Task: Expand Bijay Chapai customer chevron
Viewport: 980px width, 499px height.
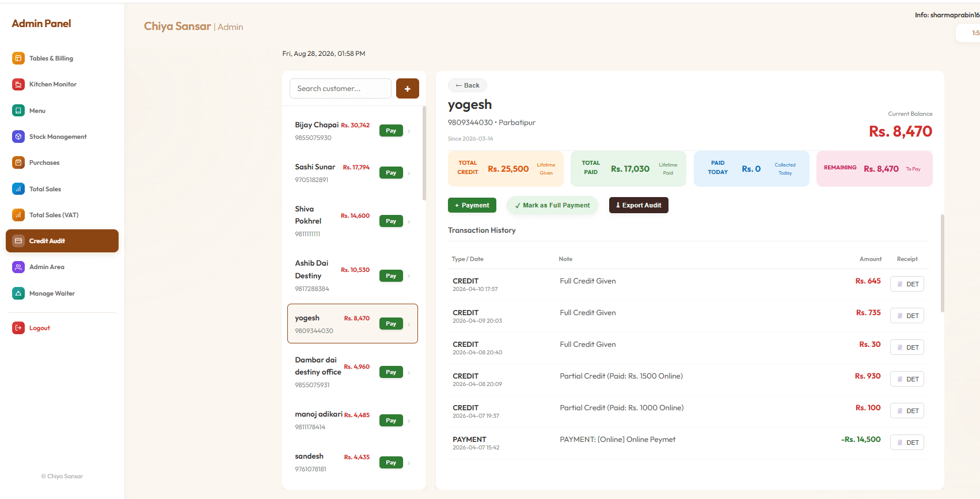Action: pos(409,131)
